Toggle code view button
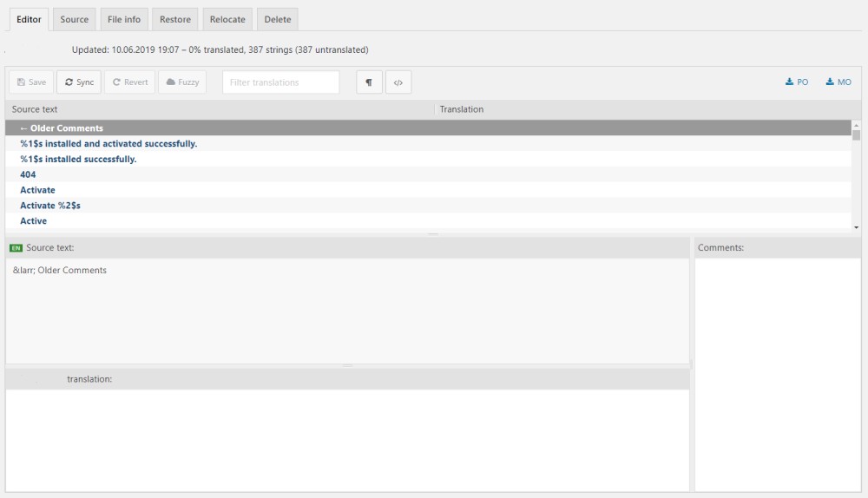 (x=398, y=82)
